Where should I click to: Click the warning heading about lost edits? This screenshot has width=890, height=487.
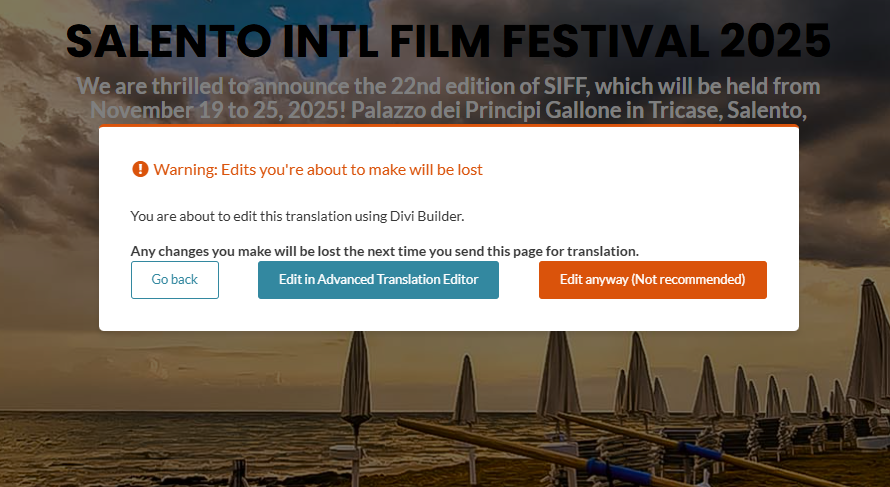click(x=318, y=169)
